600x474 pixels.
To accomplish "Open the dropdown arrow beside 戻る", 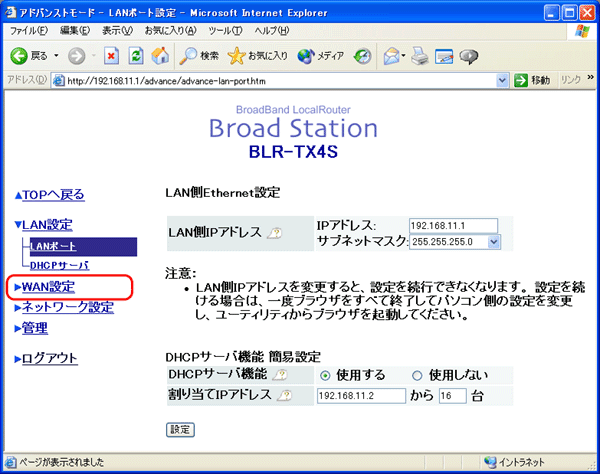I will [x=56, y=56].
